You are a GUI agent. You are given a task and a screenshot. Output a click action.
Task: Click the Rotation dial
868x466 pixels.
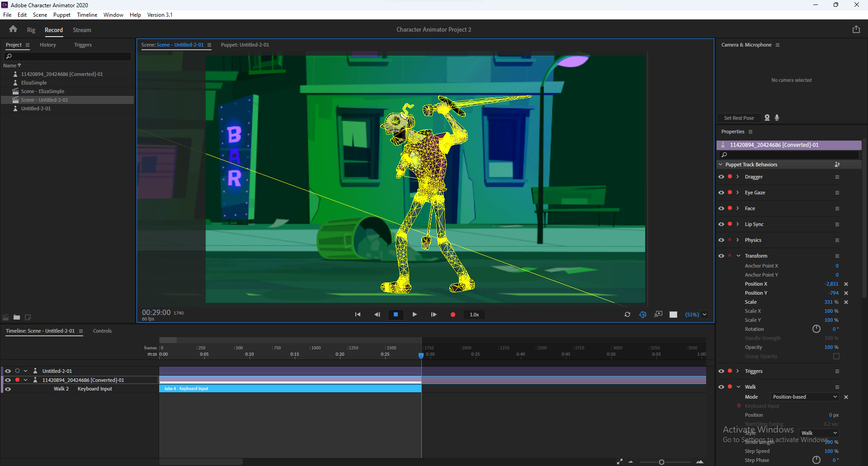click(816, 329)
